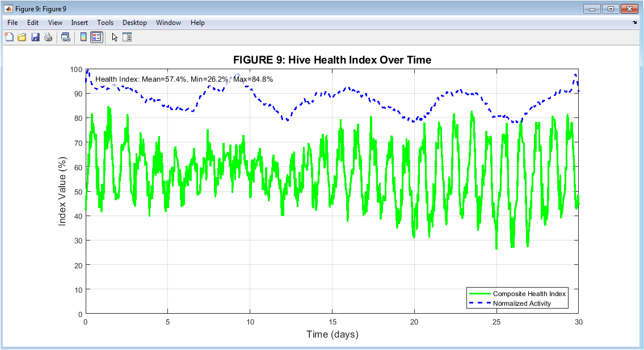Open the Property Inspector panel icon
This screenshot has height=350, width=644.
(127, 37)
